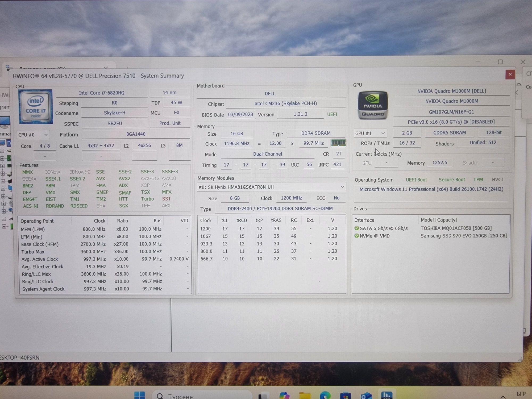Open Microsoft Store from the taskbar
Image resolution: width=532 pixels, height=399 pixels.
coord(345,396)
